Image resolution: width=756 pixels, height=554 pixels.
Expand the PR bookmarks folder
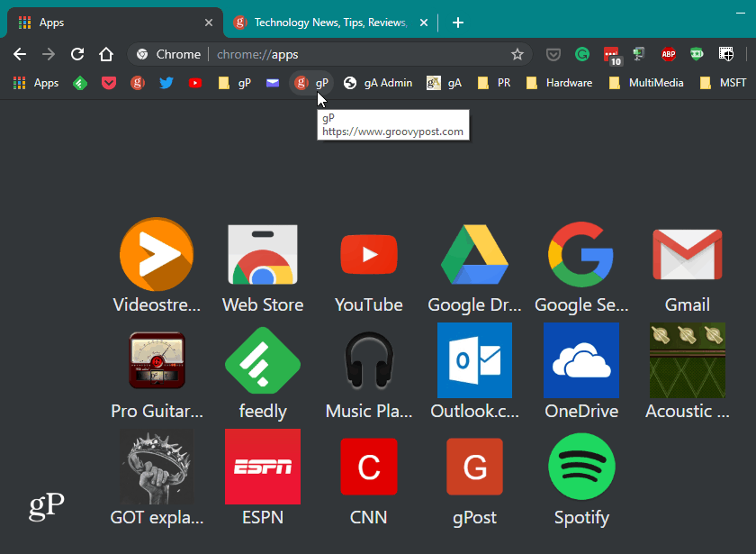pos(494,83)
